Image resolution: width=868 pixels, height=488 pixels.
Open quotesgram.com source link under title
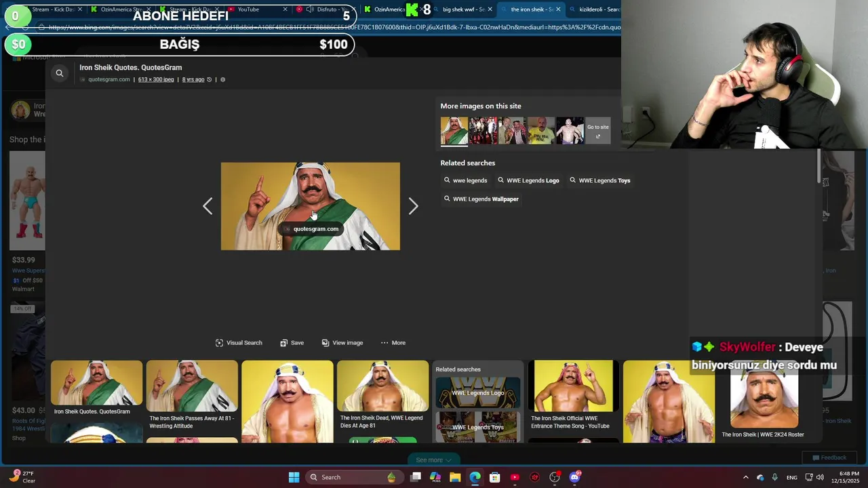click(108, 79)
